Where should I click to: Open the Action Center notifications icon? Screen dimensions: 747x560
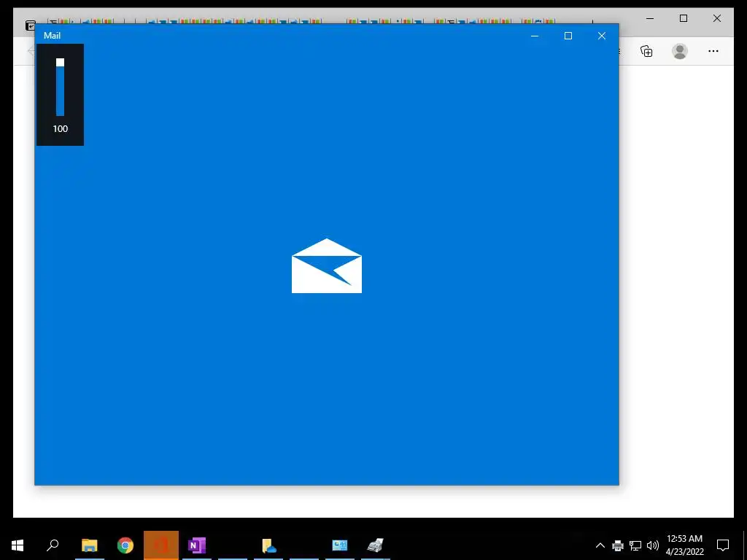click(x=723, y=545)
